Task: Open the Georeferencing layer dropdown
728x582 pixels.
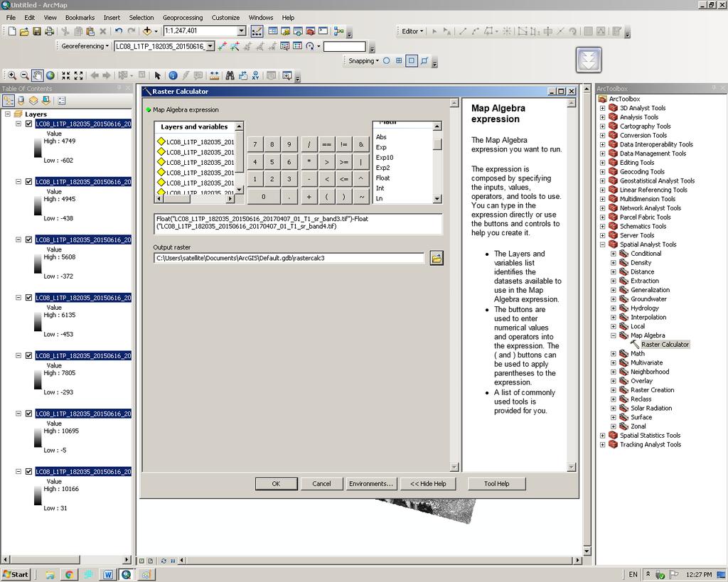Action: 210,46
